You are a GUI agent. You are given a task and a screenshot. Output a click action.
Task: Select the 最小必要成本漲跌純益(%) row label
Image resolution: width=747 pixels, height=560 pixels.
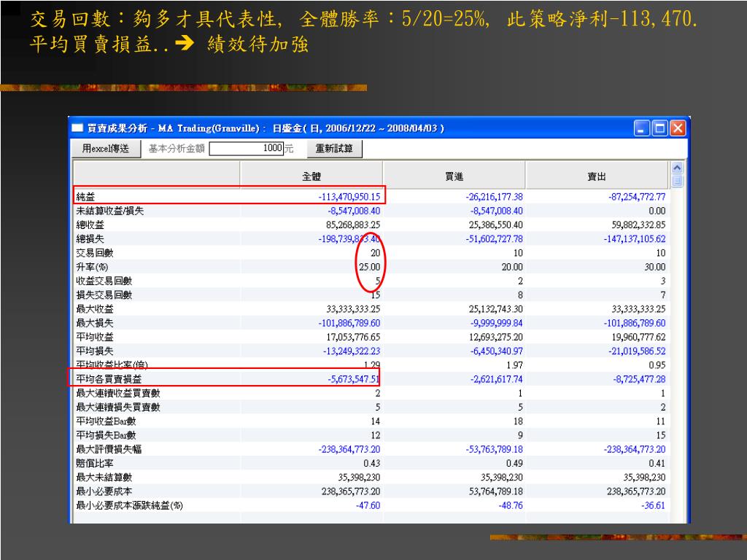130,505
